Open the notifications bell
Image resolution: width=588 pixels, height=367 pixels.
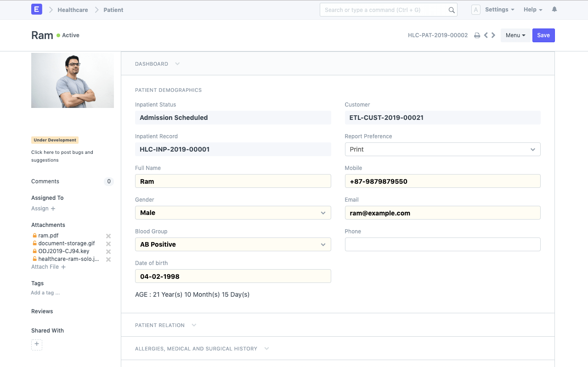(x=554, y=10)
